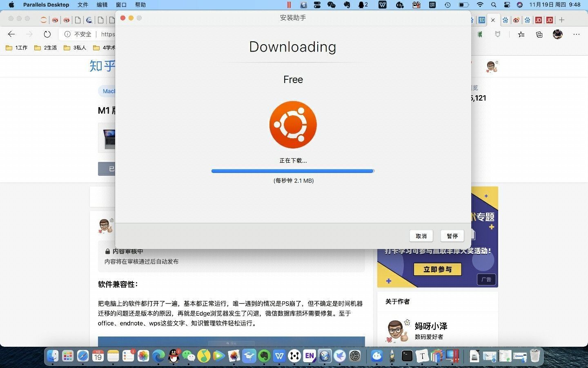The height and width of the screenshot is (368, 588).
Task: Click the Ubuntu logo in the install assistant
Action: point(293,125)
